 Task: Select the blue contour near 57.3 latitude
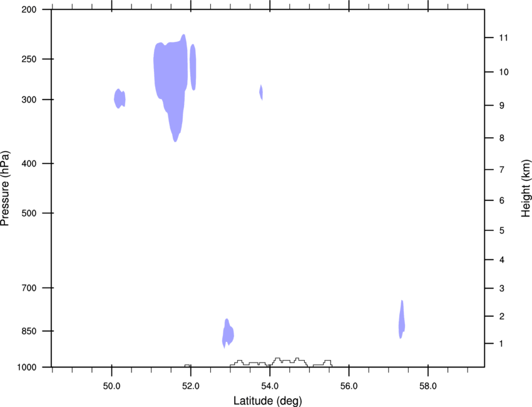[402, 320]
